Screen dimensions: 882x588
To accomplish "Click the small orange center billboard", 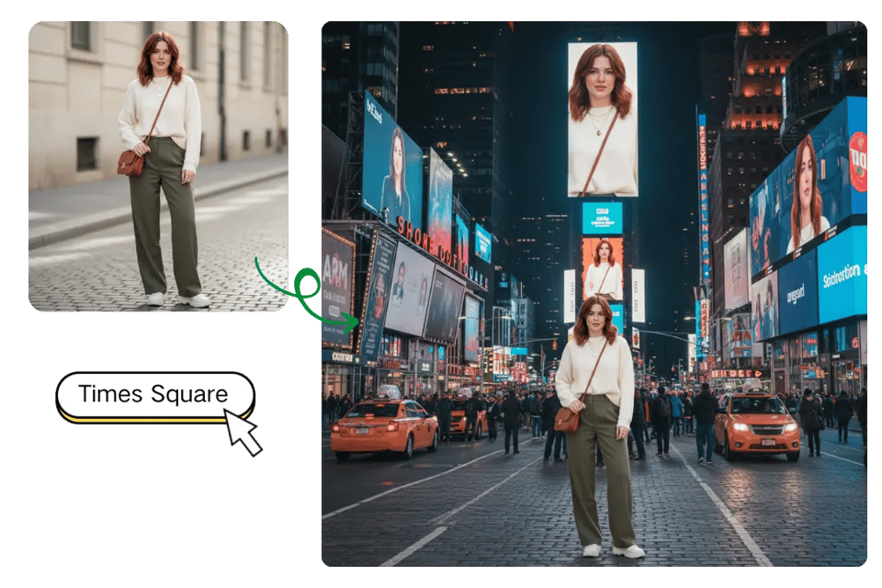I will tap(602, 267).
